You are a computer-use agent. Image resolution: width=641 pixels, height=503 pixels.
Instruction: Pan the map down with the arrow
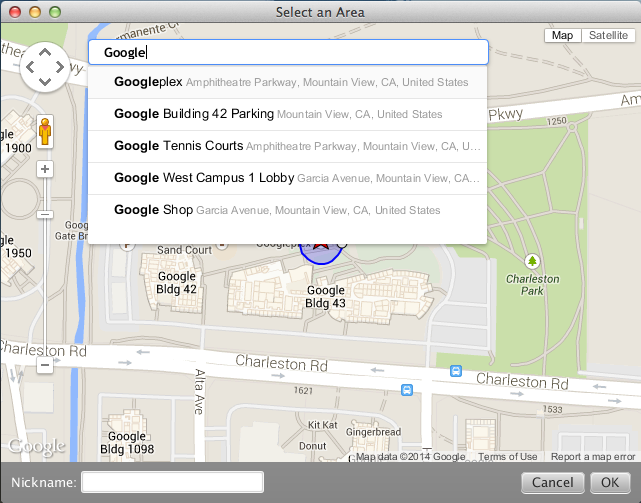45,82
